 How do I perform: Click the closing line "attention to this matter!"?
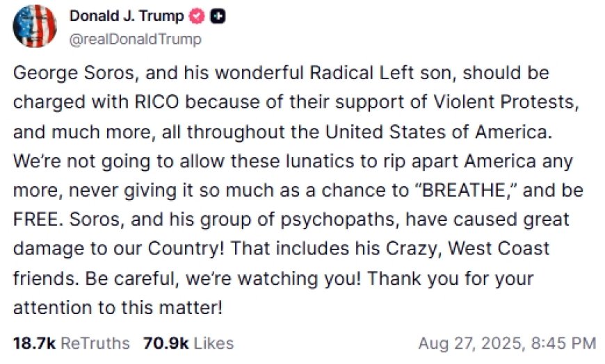pos(118,308)
